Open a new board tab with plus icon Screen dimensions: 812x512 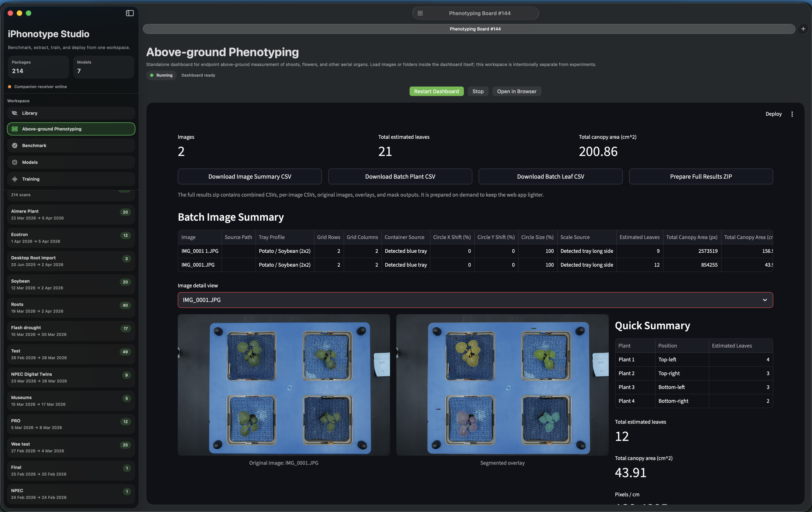coord(803,28)
